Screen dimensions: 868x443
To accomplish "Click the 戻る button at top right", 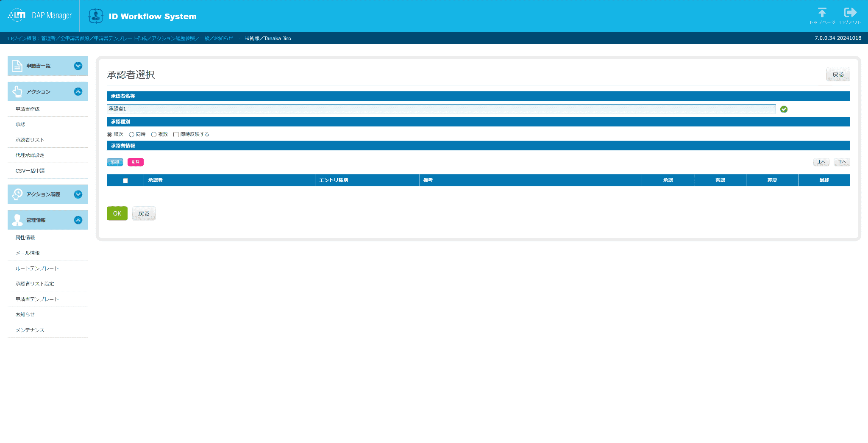I will [838, 75].
